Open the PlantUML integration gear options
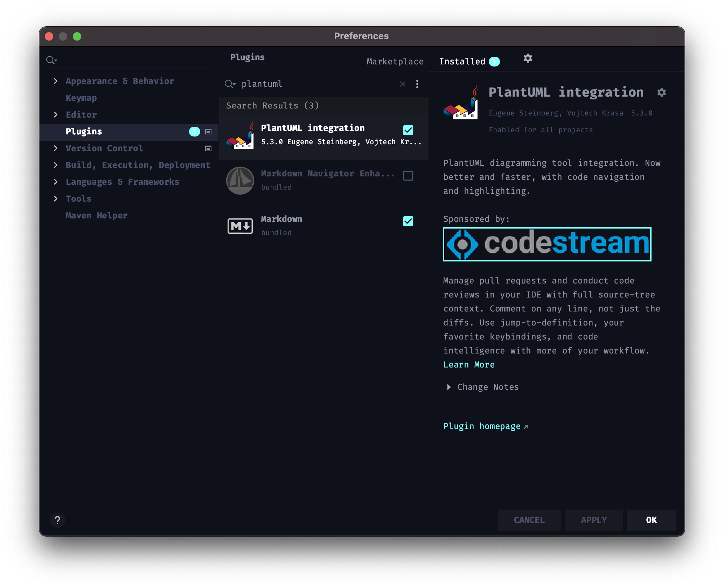 pos(661,92)
